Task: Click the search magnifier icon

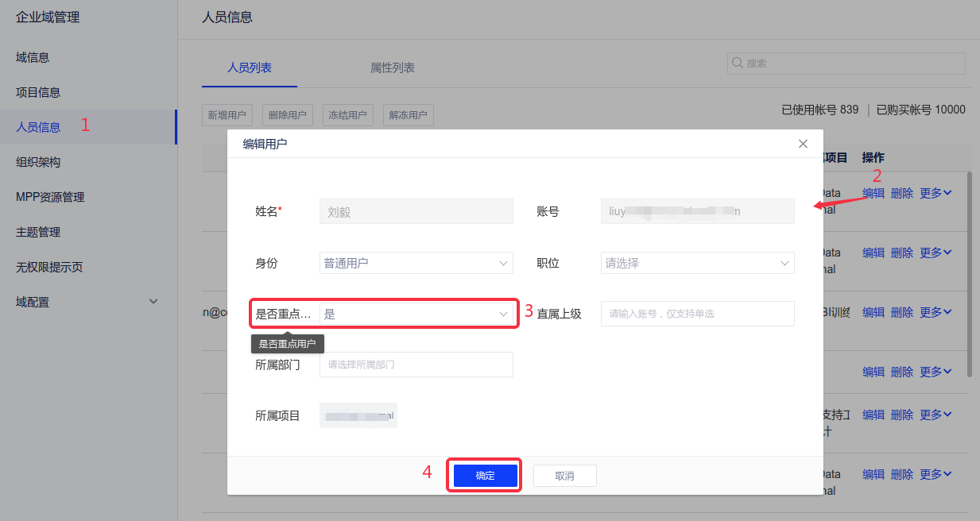Action: click(737, 64)
